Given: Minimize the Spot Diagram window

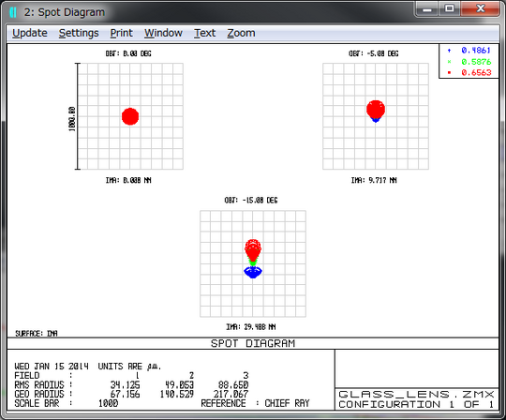Looking at the screenshot, I should click(x=427, y=9).
